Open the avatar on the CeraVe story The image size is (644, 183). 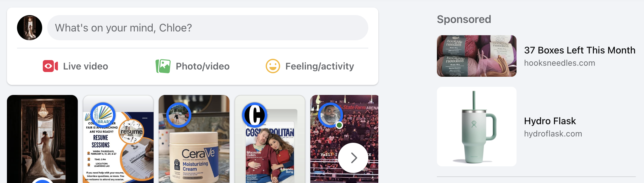[x=179, y=115]
